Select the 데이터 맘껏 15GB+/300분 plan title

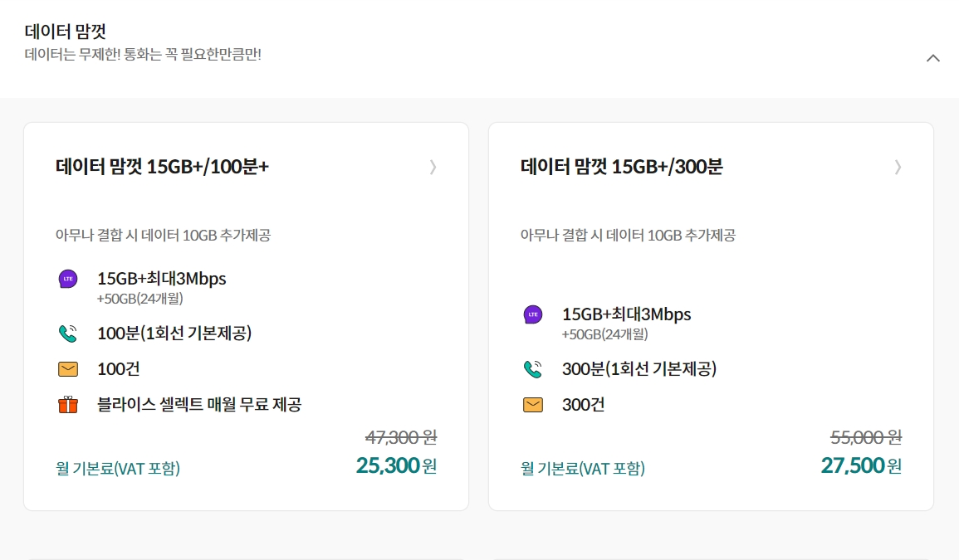[x=621, y=166]
